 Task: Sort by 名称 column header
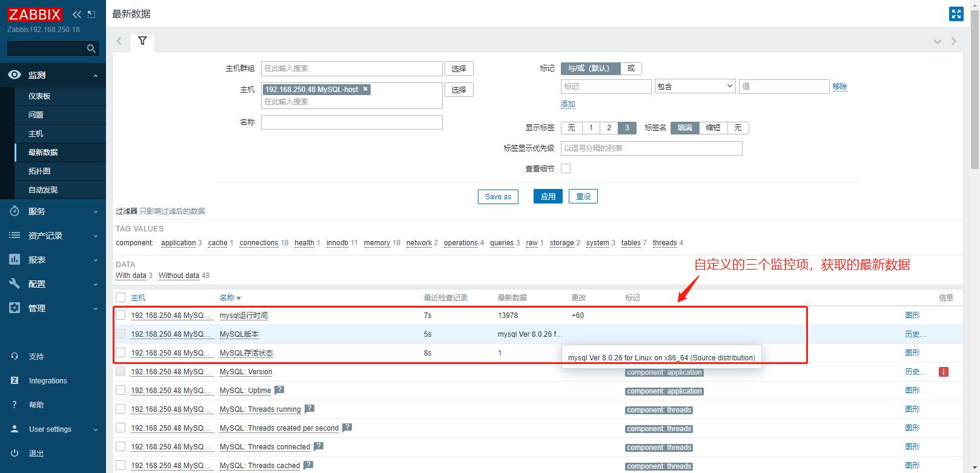[x=230, y=297]
